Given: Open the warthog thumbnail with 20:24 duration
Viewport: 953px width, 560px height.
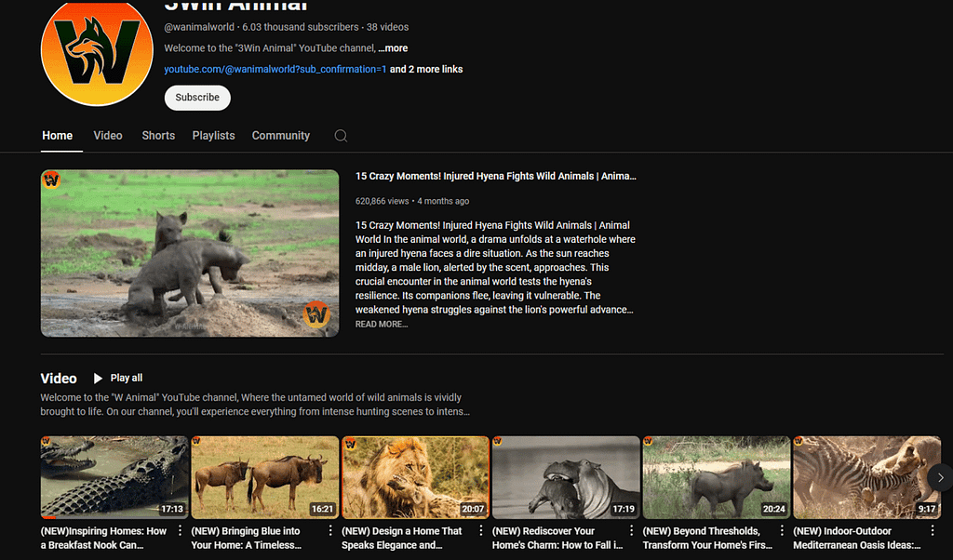Looking at the screenshot, I should [717, 477].
